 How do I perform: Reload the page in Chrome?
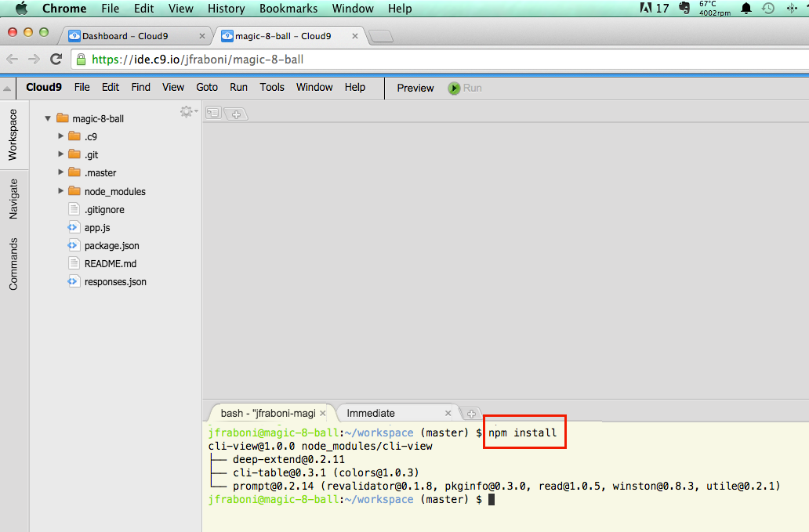56,60
